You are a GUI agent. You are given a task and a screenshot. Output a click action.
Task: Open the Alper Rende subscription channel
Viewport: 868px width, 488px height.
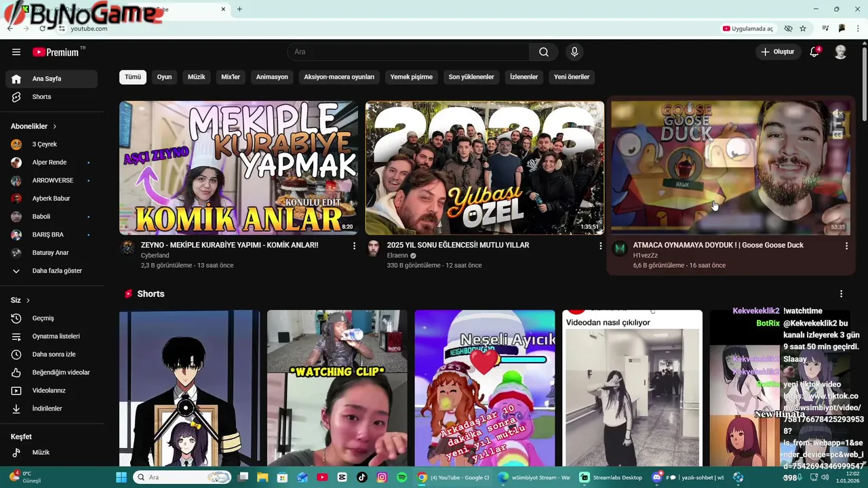pos(52,163)
